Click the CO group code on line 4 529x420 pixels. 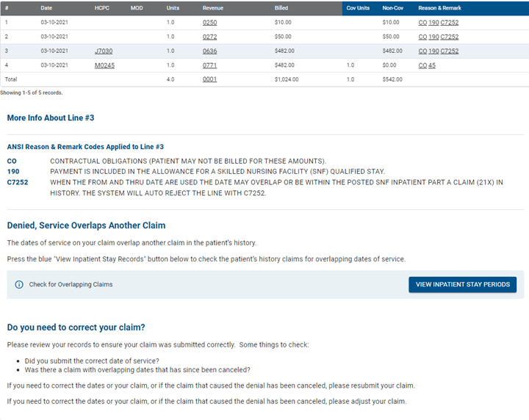coord(422,65)
